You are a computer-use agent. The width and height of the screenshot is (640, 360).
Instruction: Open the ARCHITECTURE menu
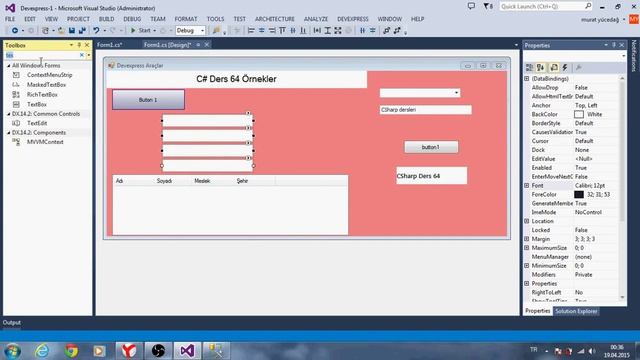[x=275, y=19]
